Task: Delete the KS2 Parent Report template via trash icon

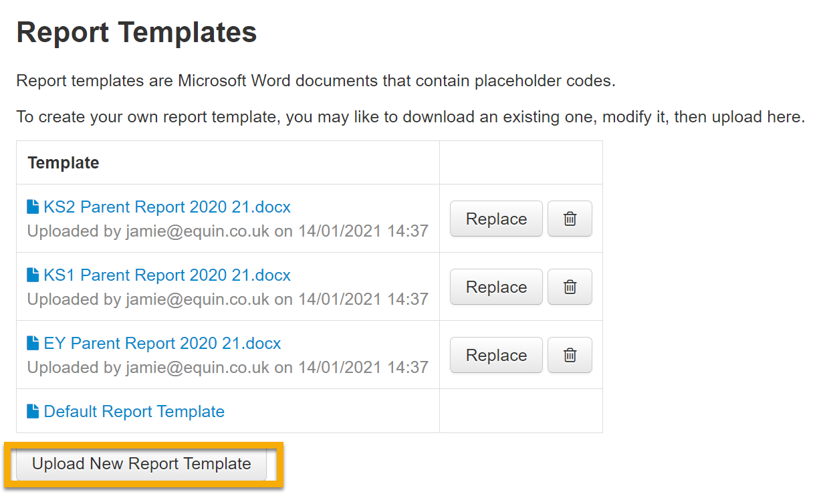Action: (570, 219)
